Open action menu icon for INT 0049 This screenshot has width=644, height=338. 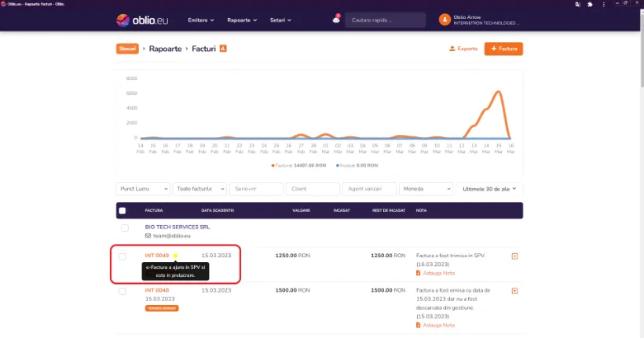tap(514, 256)
